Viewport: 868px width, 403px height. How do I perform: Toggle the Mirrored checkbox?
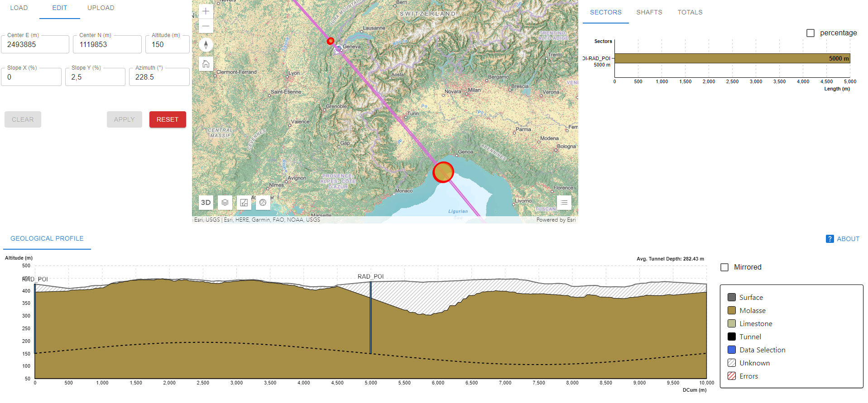point(724,267)
